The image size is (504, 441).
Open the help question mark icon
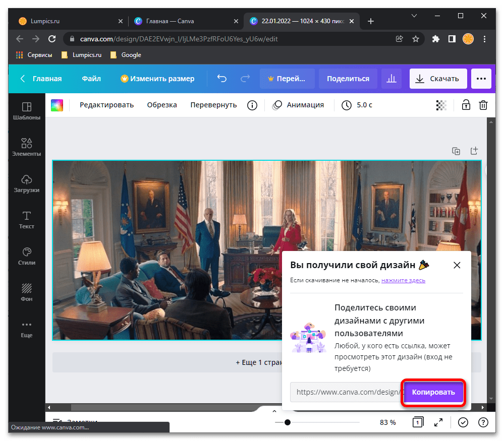pyautogui.click(x=483, y=422)
